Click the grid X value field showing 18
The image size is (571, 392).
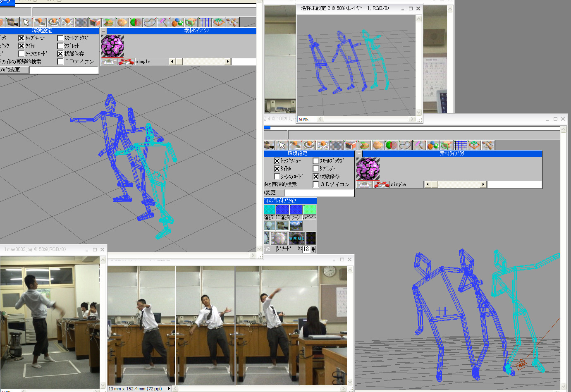point(306,249)
